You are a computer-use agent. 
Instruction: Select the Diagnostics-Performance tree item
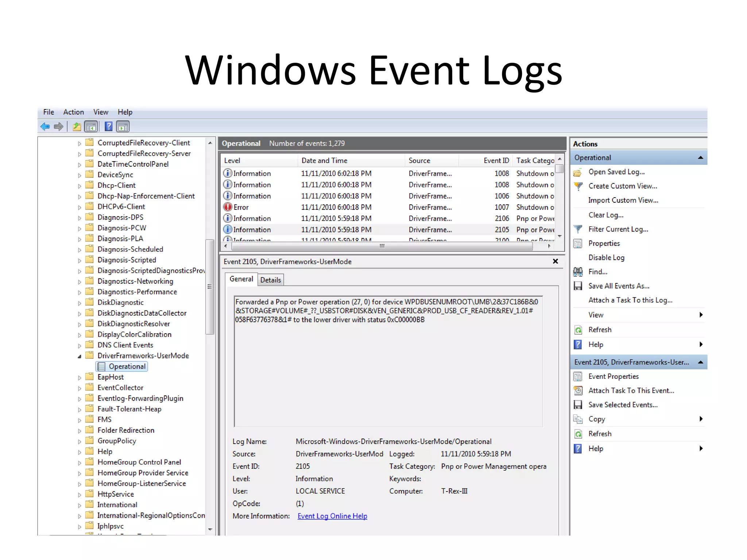coord(137,292)
